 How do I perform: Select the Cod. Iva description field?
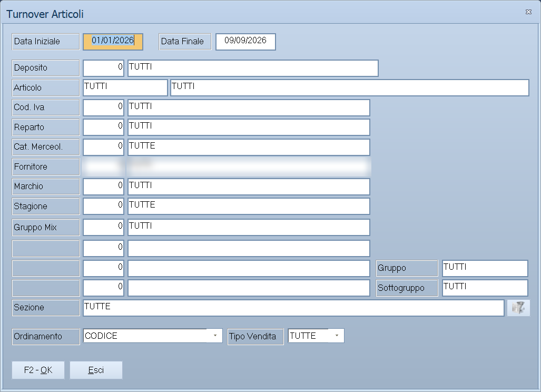click(x=249, y=107)
